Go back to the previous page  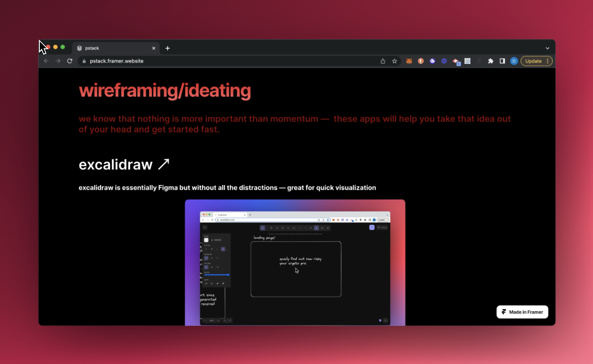click(x=46, y=61)
